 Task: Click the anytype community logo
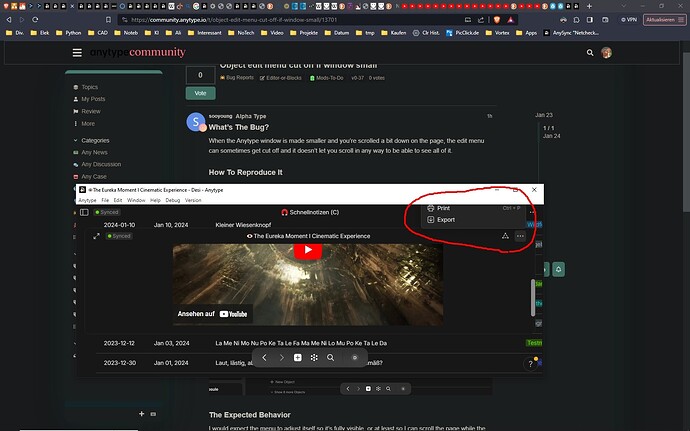(x=138, y=52)
